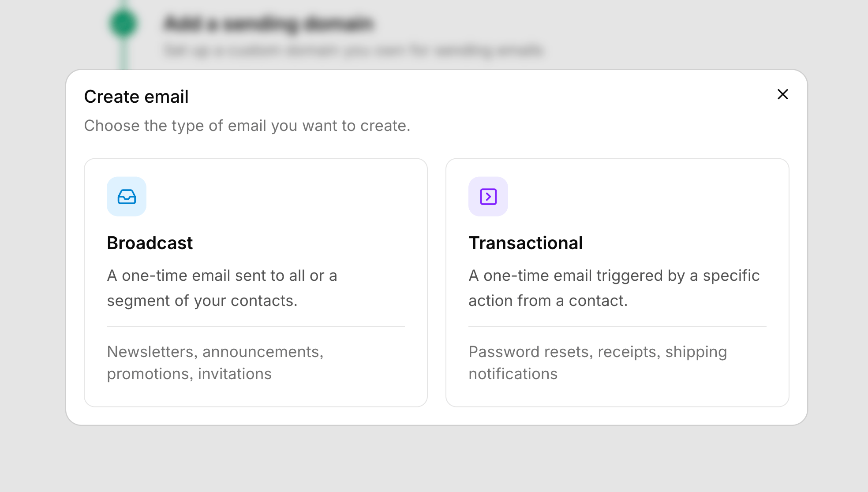Select the Broadcast email type
The image size is (868, 492).
pos(256,282)
